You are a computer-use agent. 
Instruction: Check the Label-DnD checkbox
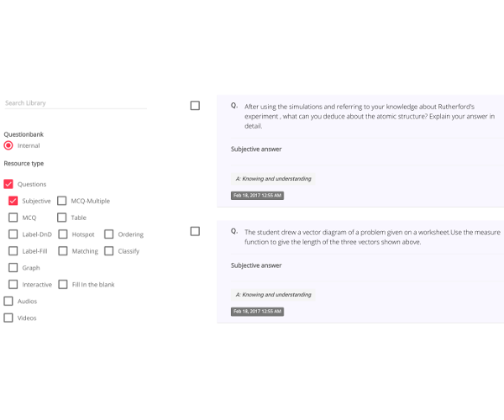(13, 234)
